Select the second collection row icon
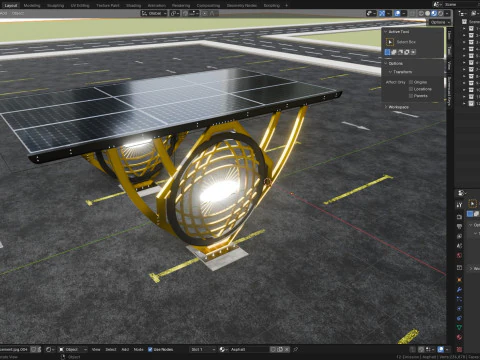This screenshot has width=480, height=360. point(471,35)
